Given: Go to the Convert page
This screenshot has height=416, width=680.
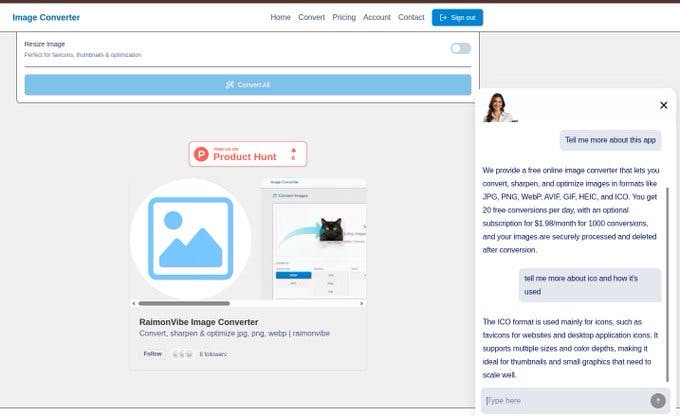Looking at the screenshot, I should (x=311, y=17).
